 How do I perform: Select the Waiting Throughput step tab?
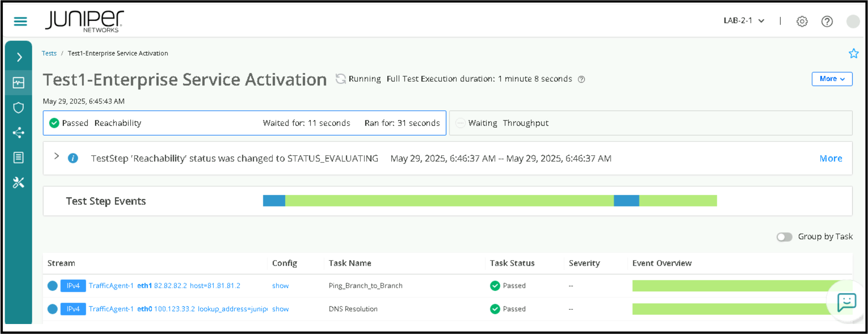[x=650, y=123]
